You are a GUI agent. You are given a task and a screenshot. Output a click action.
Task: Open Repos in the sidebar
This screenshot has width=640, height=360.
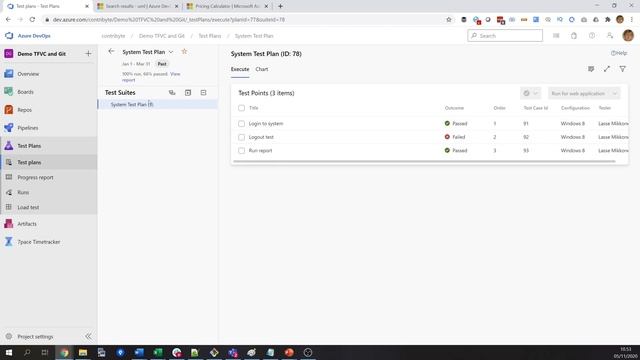(24, 110)
